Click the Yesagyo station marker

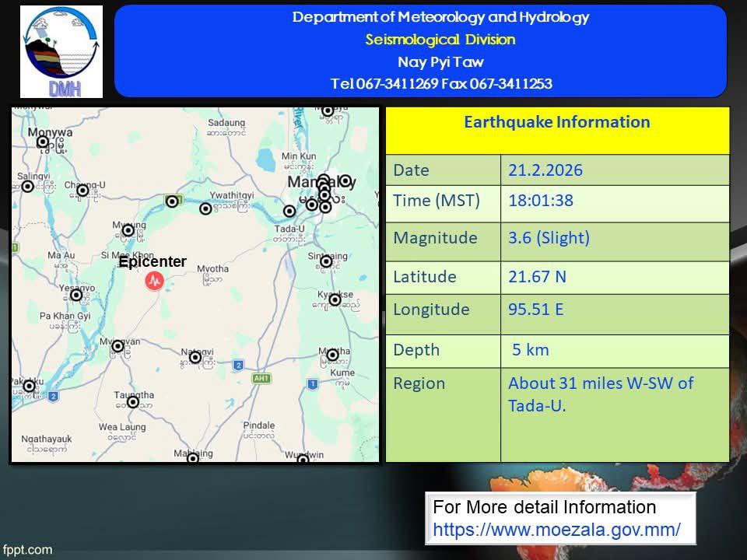click(76, 295)
